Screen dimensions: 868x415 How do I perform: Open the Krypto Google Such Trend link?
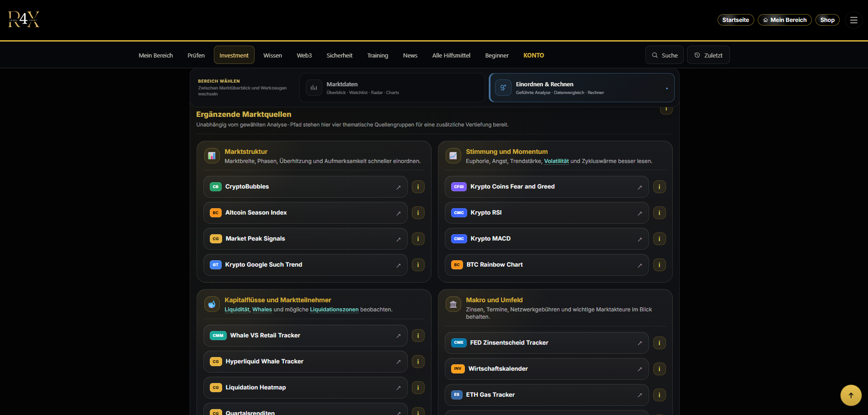(305, 265)
